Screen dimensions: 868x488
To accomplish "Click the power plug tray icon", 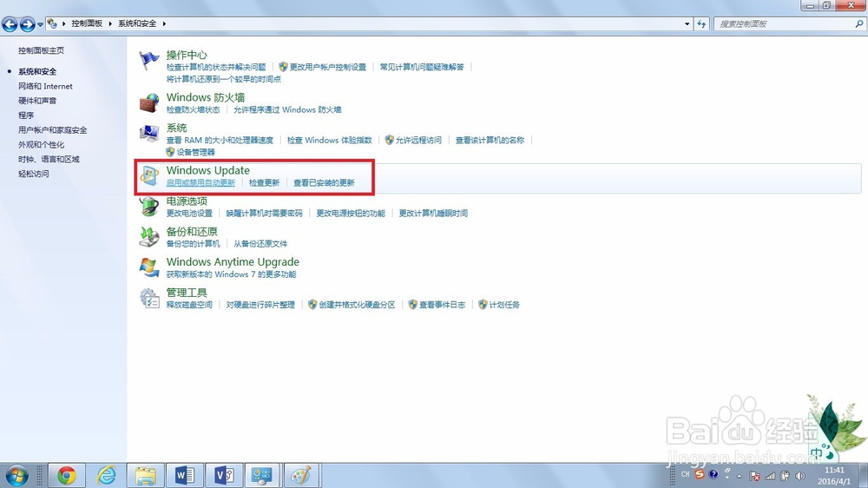I will [785, 476].
